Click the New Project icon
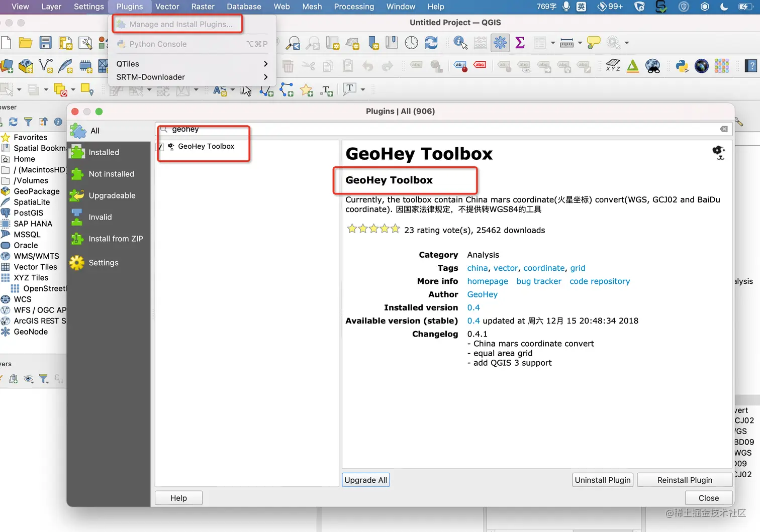 (6, 43)
